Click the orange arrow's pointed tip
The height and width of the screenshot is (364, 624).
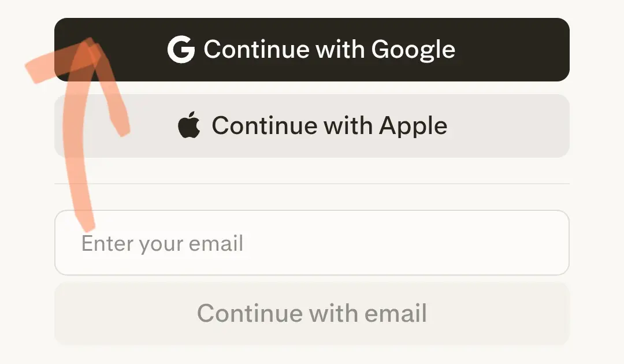pyautogui.click(x=89, y=43)
